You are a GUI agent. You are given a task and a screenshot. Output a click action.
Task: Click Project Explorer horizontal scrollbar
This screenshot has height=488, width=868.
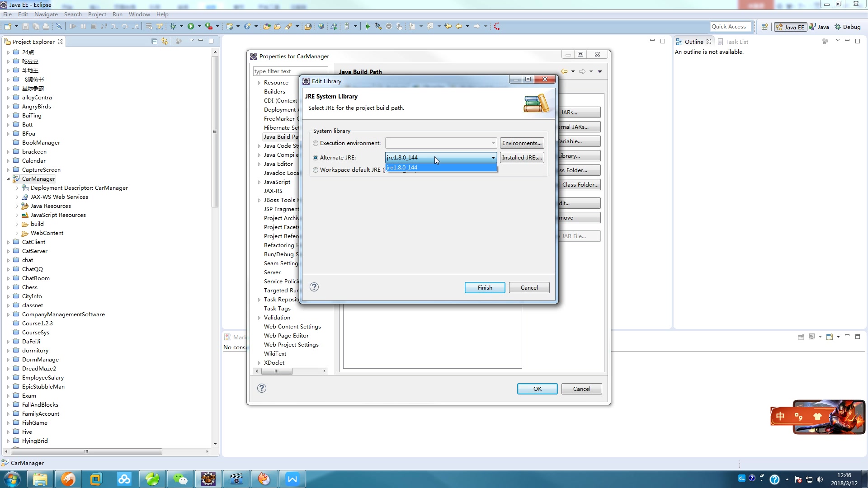(x=86, y=451)
